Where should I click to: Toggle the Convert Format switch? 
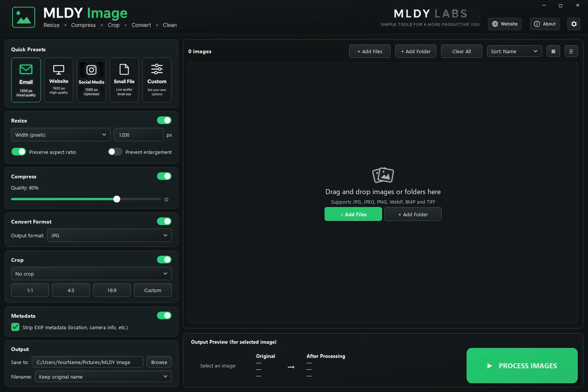[164, 221]
